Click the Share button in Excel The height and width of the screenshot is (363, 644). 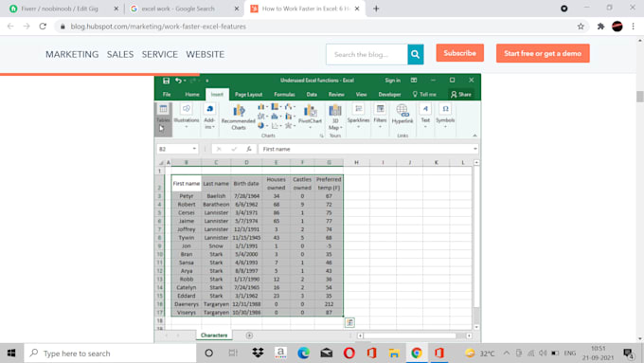pyautogui.click(x=461, y=95)
